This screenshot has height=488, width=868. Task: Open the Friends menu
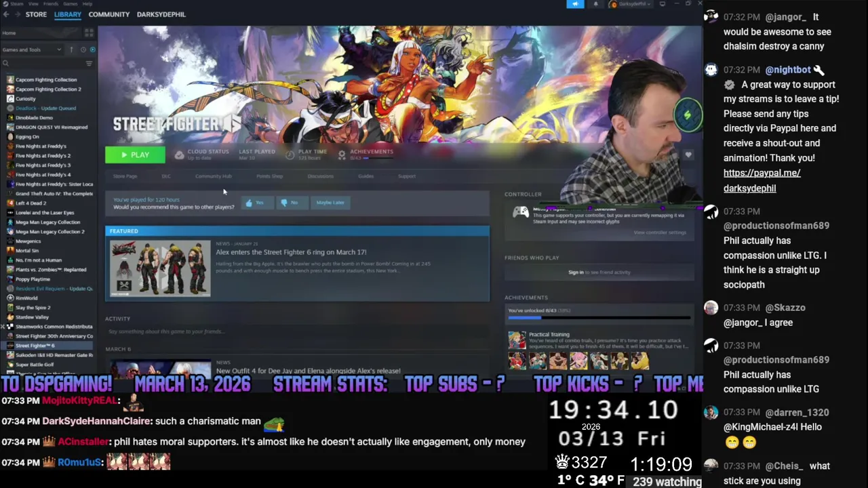pos(51,3)
